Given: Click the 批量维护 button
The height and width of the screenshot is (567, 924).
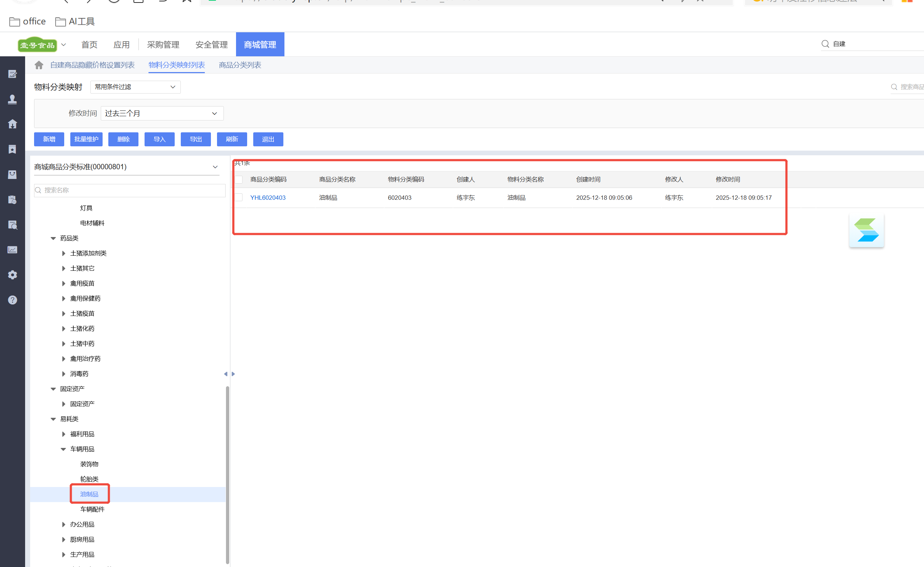Looking at the screenshot, I should click(86, 139).
